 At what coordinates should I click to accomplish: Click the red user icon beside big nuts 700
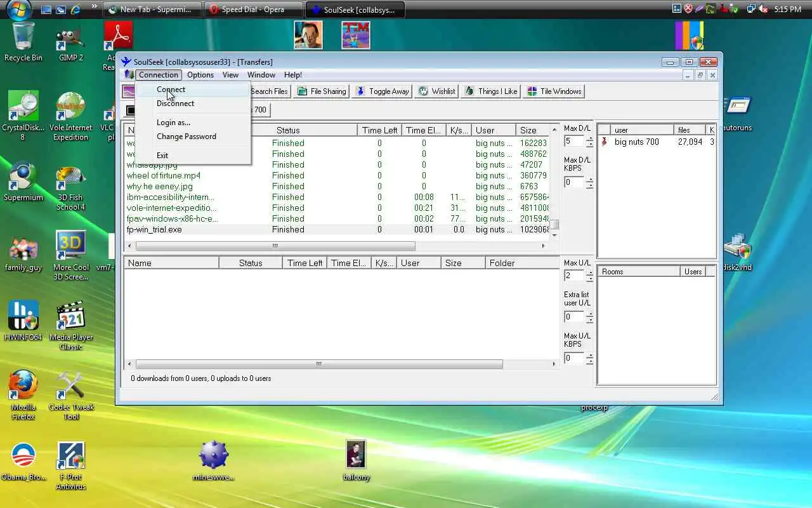tap(605, 142)
